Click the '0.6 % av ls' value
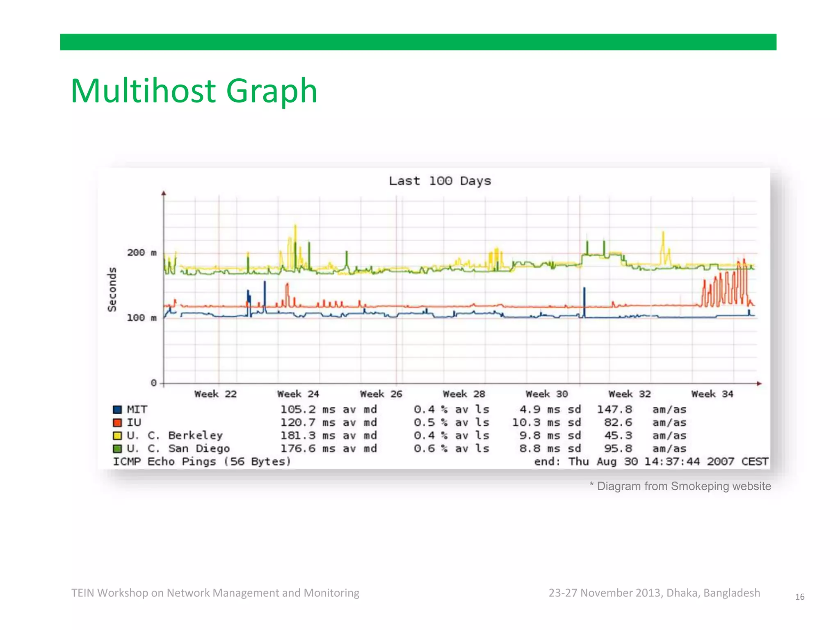 point(452,449)
